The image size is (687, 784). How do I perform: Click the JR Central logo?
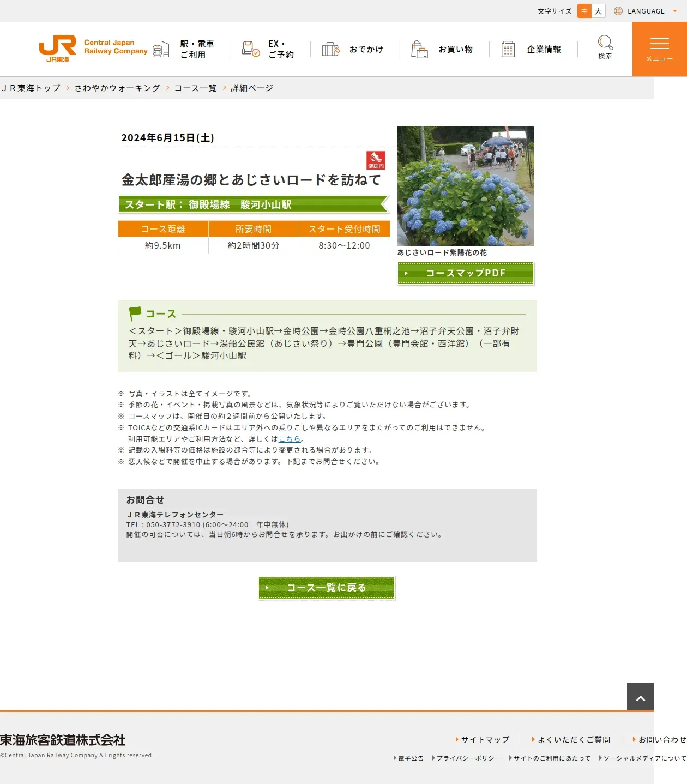93,49
